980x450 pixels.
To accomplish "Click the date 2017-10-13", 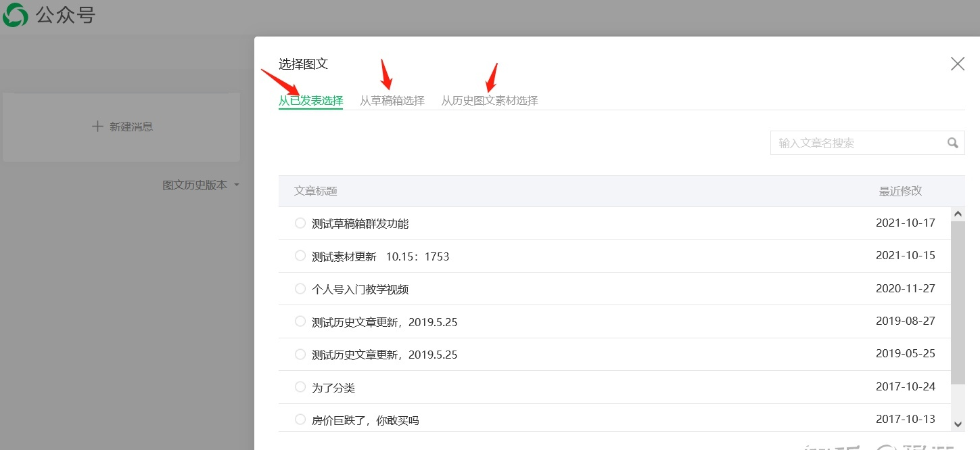I will 906,419.
